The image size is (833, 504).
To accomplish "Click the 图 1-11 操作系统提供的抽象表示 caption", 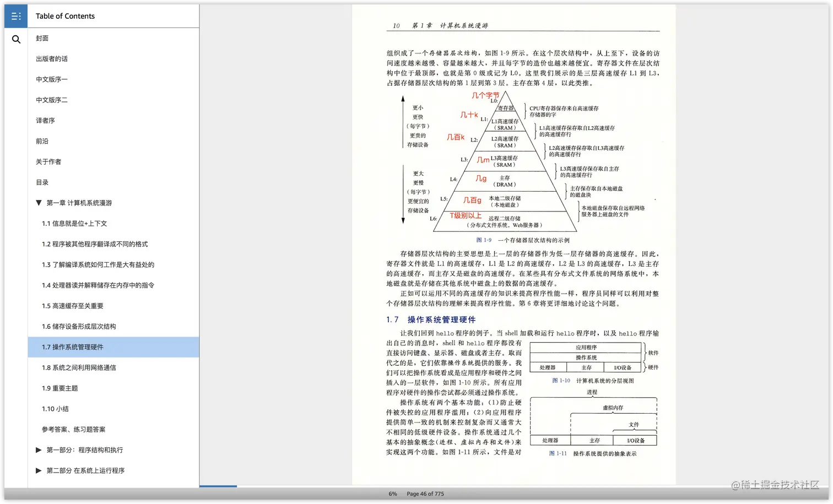I will (593, 454).
